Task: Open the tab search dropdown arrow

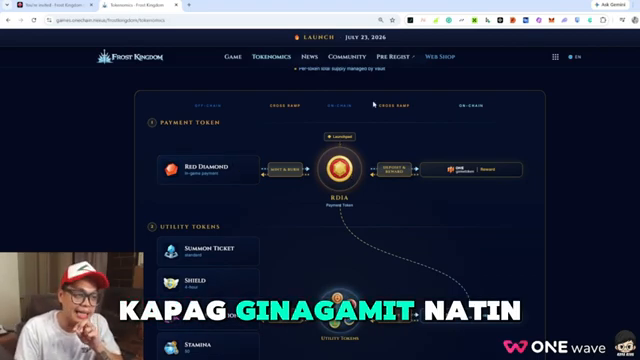Action: point(7,5)
